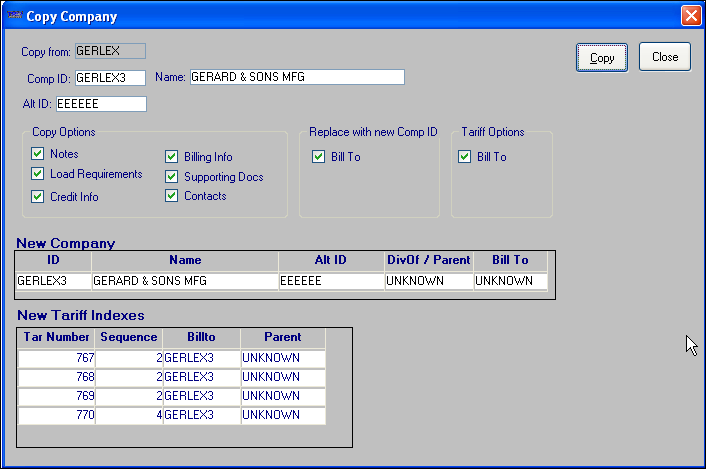Toggle Bill To under Tariff Options

tap(464, 157)
